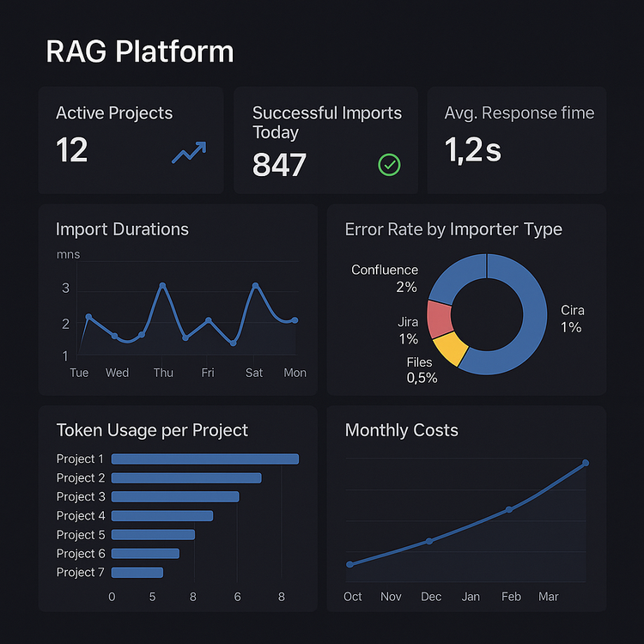Click the Dec data point on Monthly Costs

tap(429, 541)
